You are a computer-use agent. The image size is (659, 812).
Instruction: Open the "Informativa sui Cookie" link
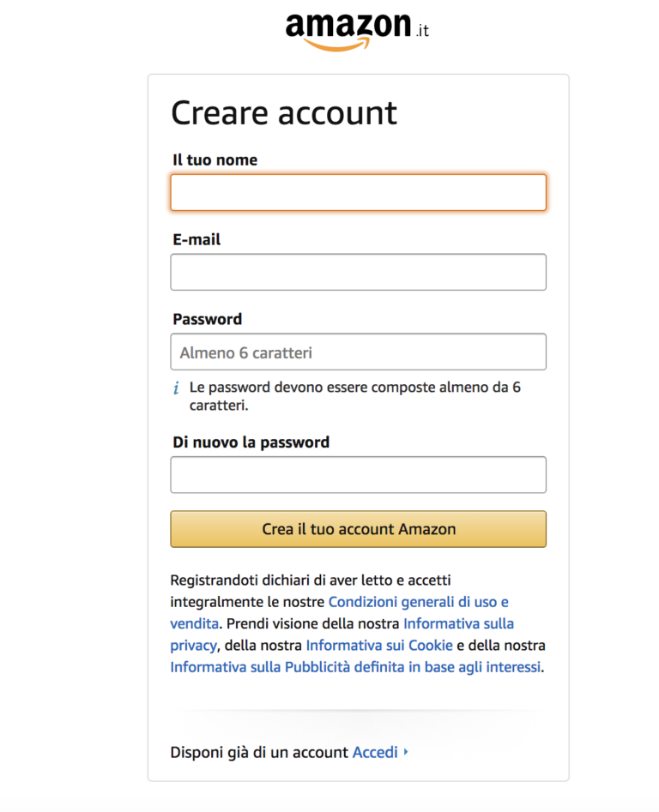click(x=379, y=645)
